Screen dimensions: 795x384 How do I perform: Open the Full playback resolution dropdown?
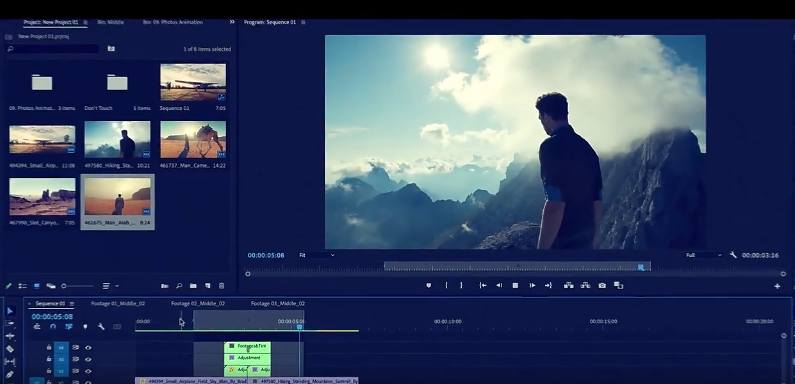pos(703,255)
